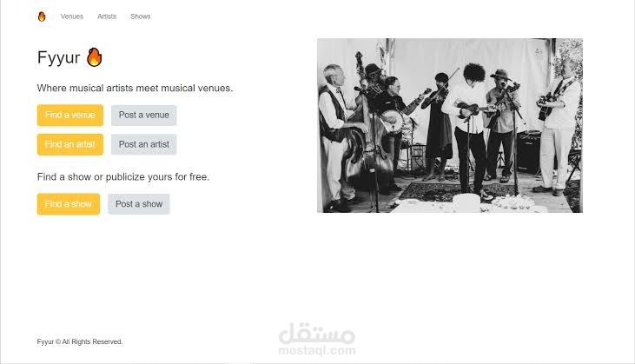Click the flame logo in the navbar

pos(42,17)
